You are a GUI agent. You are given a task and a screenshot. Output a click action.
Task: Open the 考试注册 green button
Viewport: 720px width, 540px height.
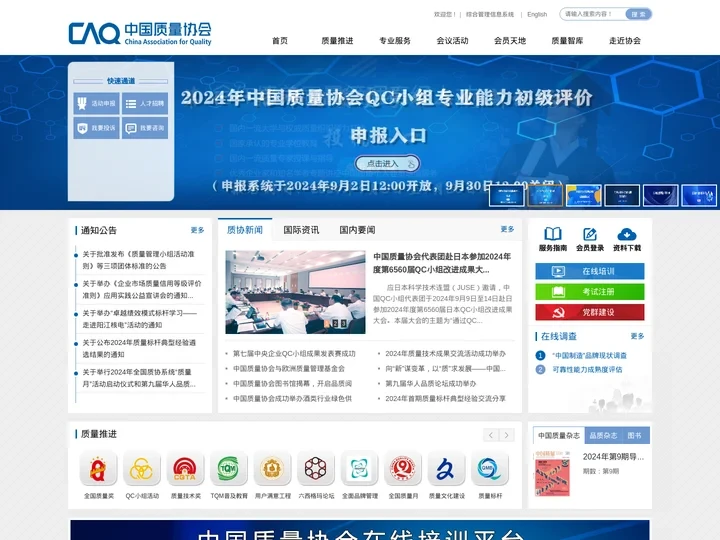[590, 292]
